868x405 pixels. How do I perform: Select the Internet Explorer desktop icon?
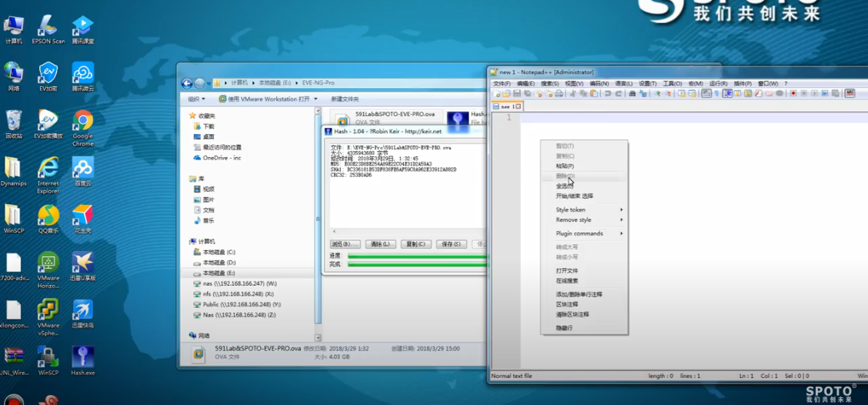(48, 175)
